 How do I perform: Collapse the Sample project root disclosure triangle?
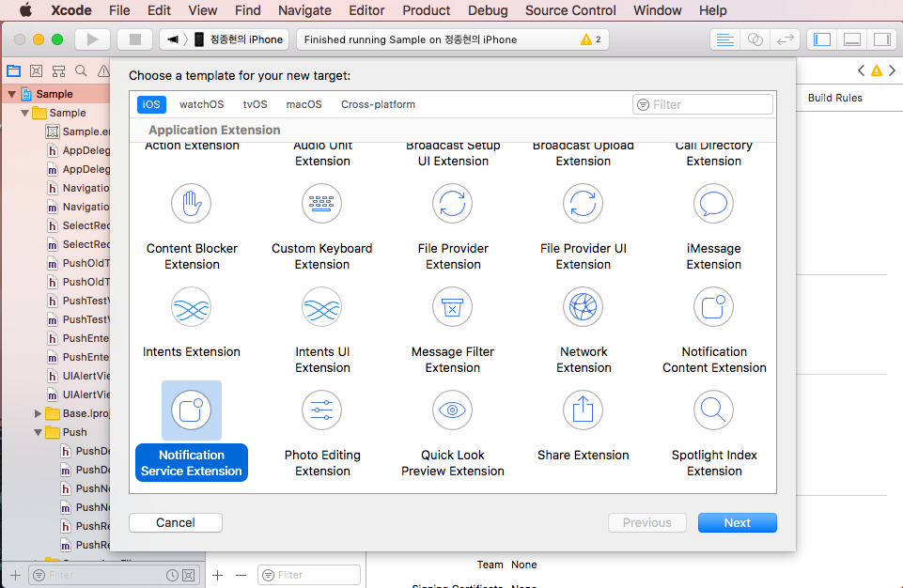[11, 94]
